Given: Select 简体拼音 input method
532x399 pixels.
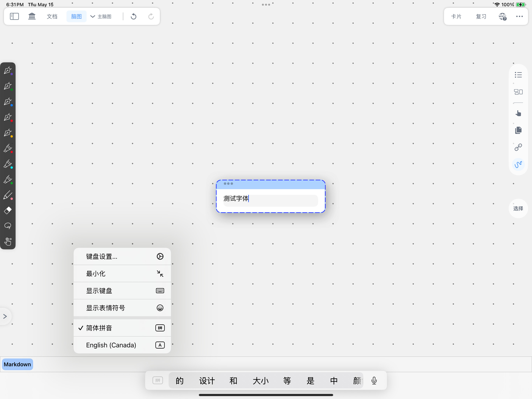Looking at the screenshot, I should 122,328.
